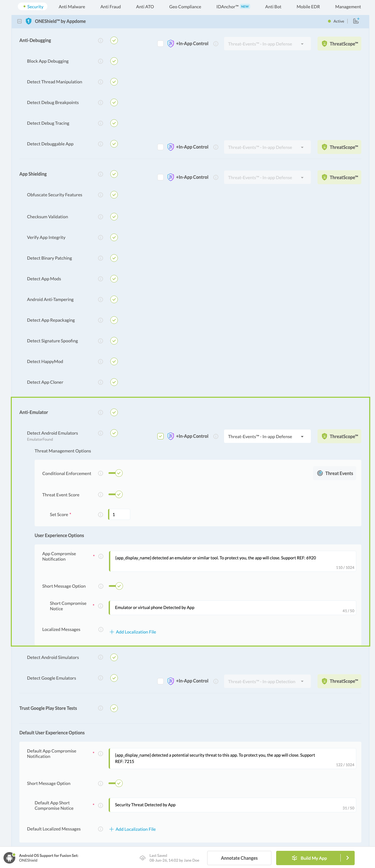This screenshot has width=375, height=868.
Task: Check the Anti-Debugging In-App Control checkbox
Action: (x=160, y=44)
